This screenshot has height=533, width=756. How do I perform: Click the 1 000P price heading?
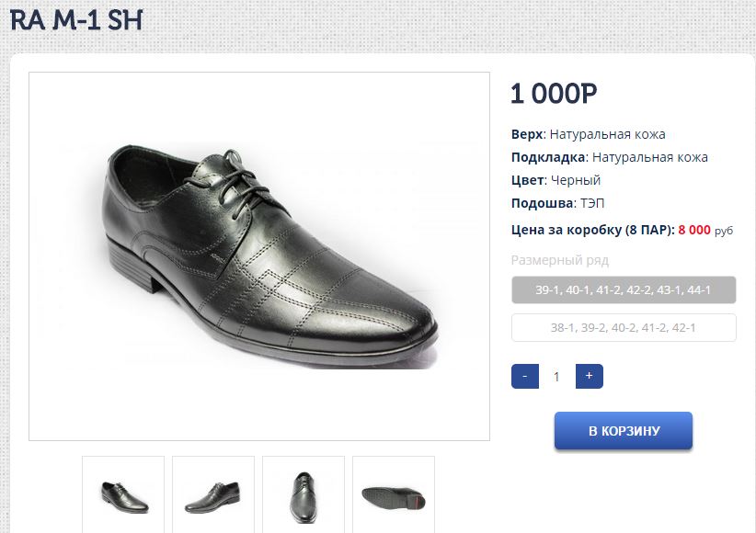click(554, 93)
